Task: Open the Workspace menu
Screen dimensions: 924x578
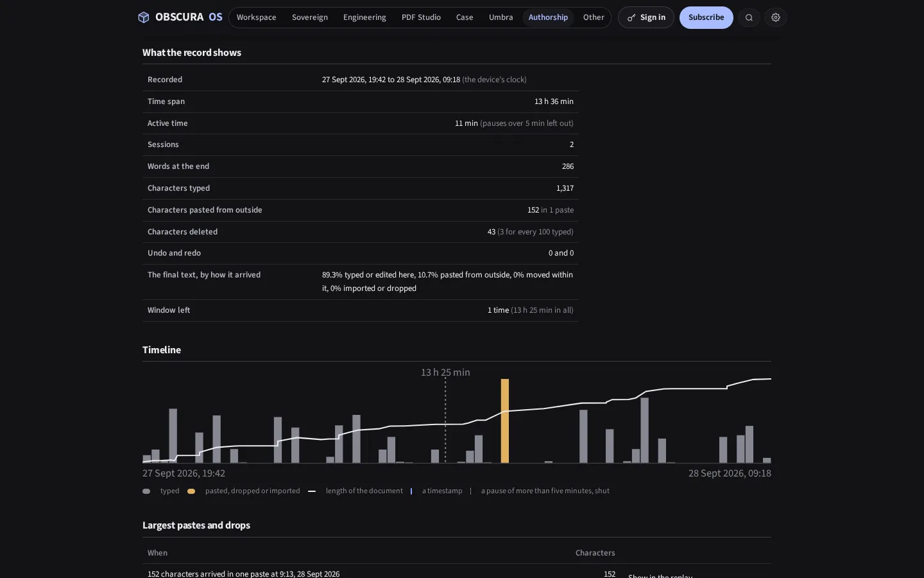Action: pyautogui.click(x=256, y=17)
